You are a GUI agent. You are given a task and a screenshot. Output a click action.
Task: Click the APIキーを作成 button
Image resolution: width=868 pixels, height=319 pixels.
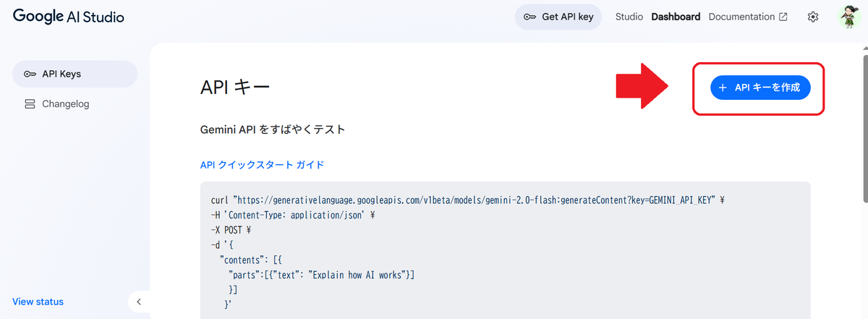759,88
